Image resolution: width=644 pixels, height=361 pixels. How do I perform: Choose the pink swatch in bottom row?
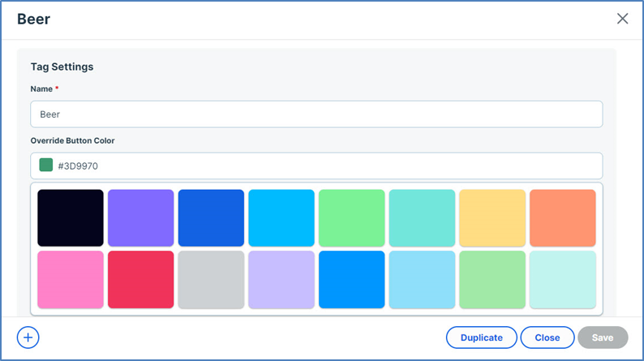pyautogui.click(x=71, y=279)
